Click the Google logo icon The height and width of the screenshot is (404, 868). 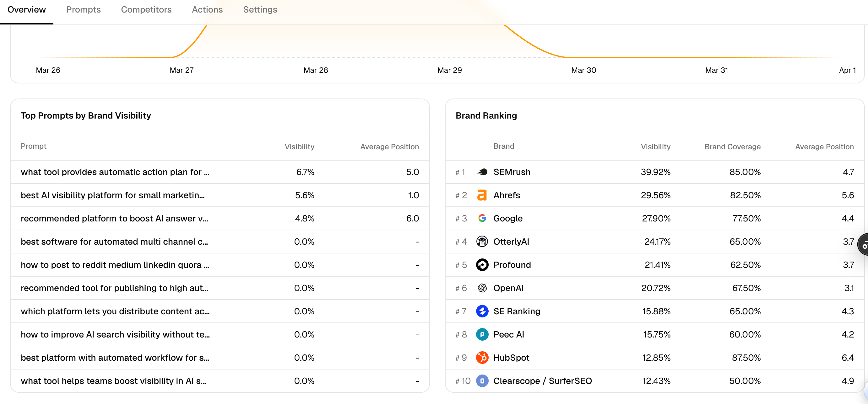tap(482, 219)
